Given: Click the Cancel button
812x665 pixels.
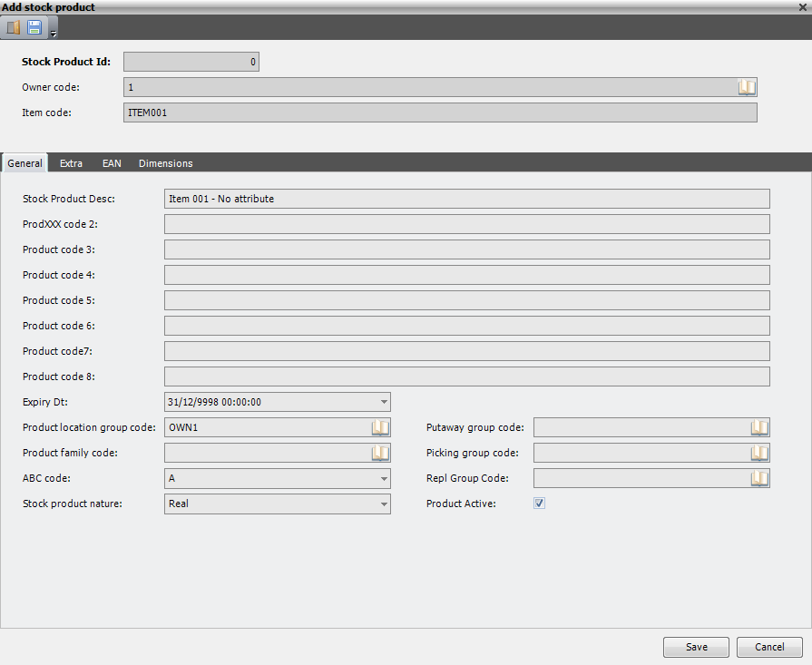Looking at the screenshot, I should click(769, 647).
